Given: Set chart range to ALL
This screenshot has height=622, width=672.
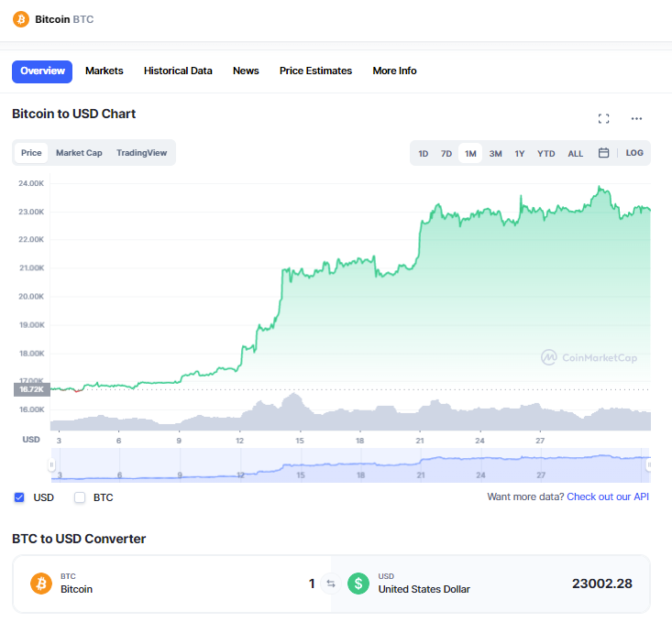Looking at the screenshot, I should [575, 153].
